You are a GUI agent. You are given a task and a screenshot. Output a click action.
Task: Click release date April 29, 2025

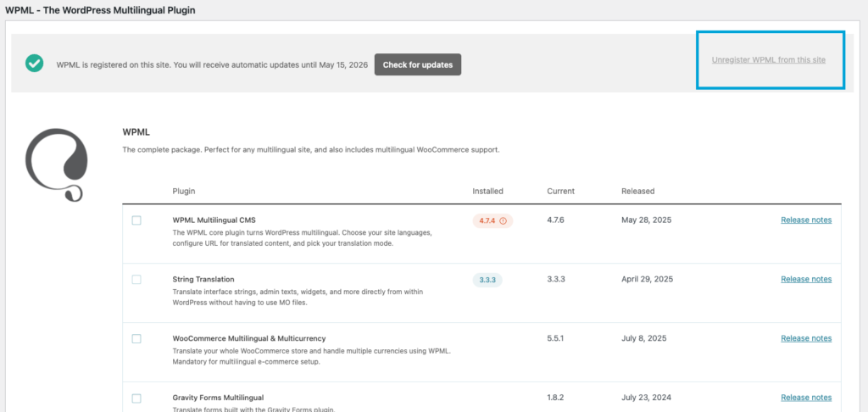tap(647, 279)
